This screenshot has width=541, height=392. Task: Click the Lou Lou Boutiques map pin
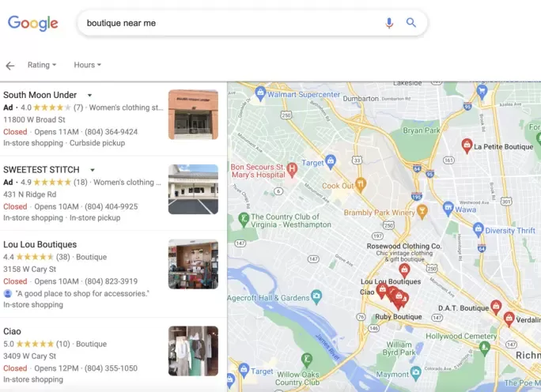(382, 292)
